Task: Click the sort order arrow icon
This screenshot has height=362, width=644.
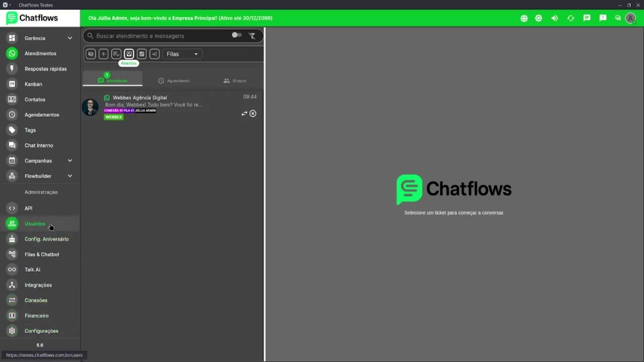Action: (154, 54)
